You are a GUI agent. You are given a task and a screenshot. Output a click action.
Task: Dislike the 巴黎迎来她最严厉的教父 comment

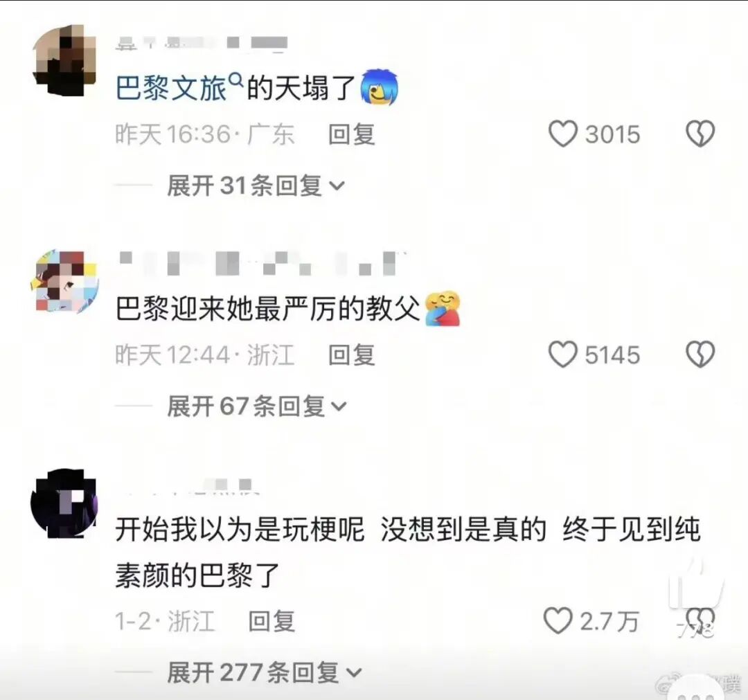tap(700, 355)
